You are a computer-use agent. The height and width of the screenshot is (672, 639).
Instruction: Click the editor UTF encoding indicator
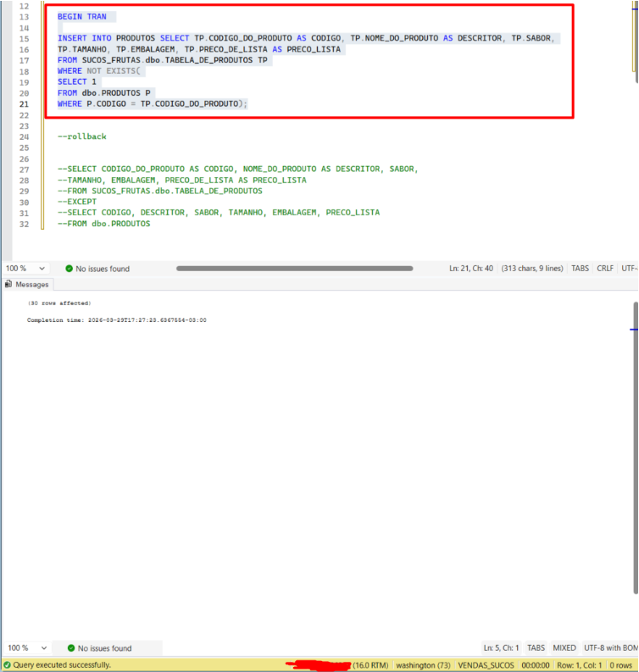(x=630, y=269)
